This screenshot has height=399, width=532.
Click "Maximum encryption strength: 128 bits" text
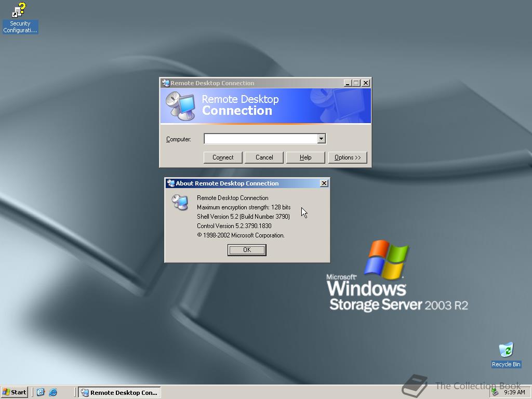(244, 207)
